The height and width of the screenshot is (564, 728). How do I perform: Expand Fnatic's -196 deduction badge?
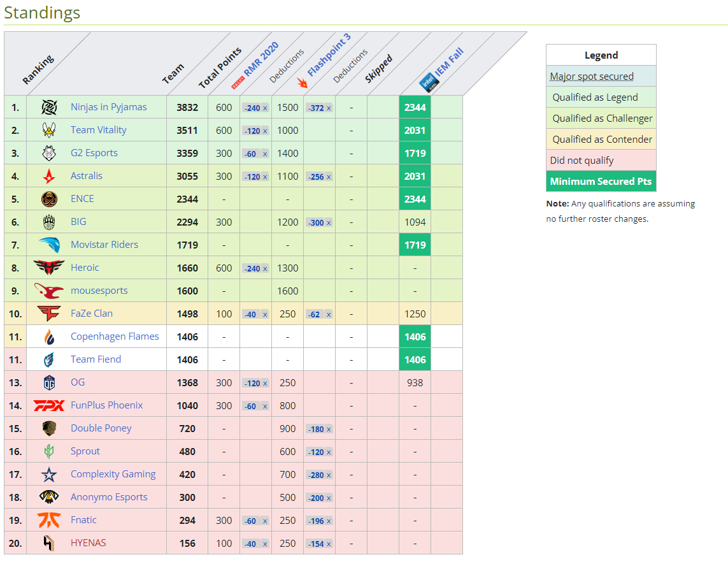pos(320,521)
